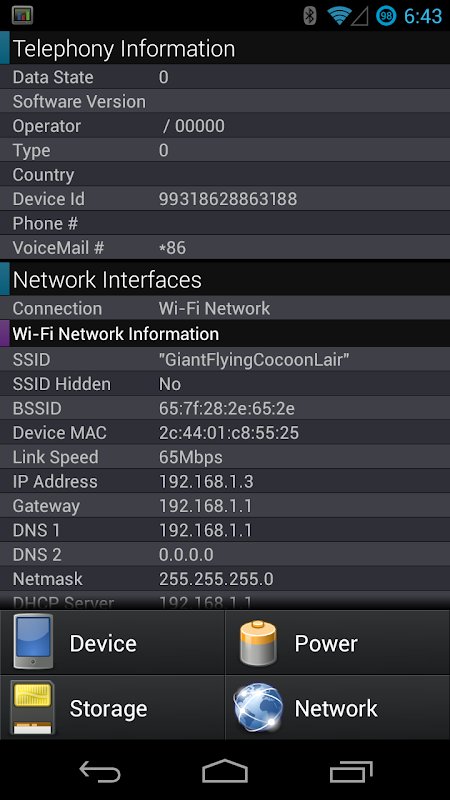Viewport: 450px width, 800px height.
Task: Tap the app notification icon in status bar
Action: pyautogui.click(x=21, y=15)
